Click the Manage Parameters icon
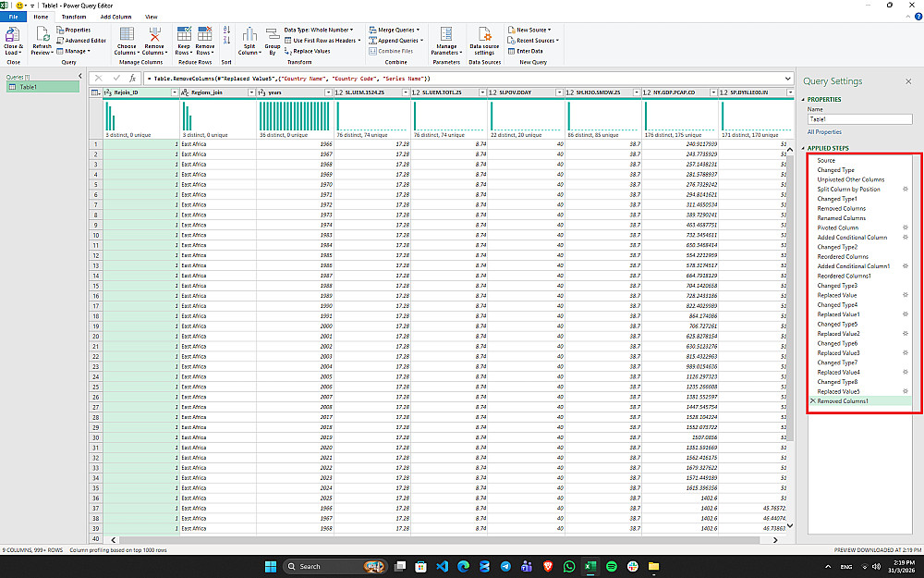 (x=446, y=34)
